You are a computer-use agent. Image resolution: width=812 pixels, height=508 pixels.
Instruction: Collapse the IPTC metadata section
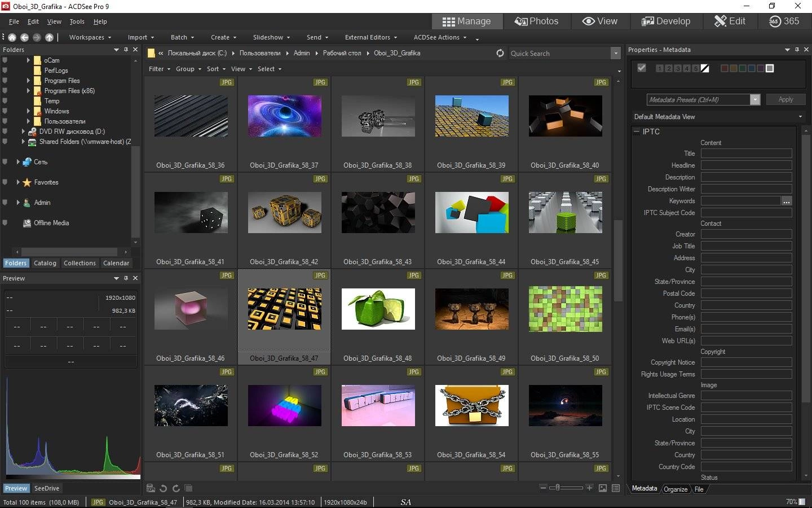click(637, 132)
